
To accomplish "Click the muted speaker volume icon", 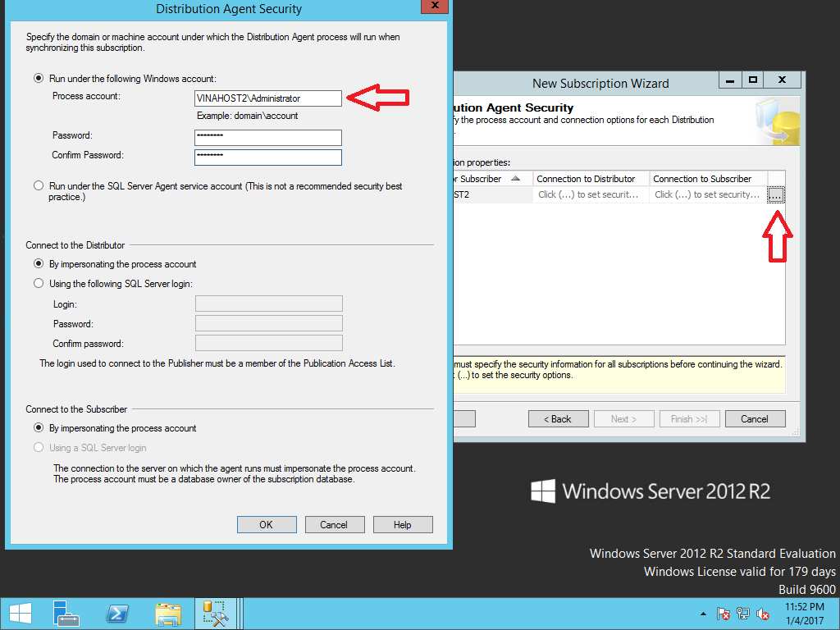I will (x=763, y=614).
